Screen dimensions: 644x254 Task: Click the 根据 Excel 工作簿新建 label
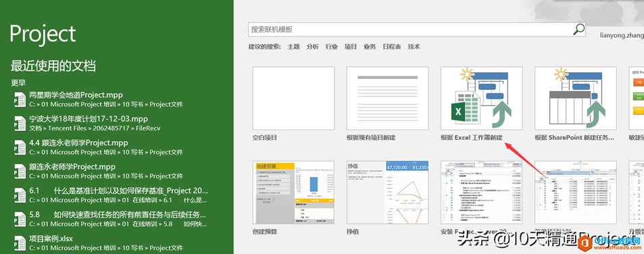472,137
